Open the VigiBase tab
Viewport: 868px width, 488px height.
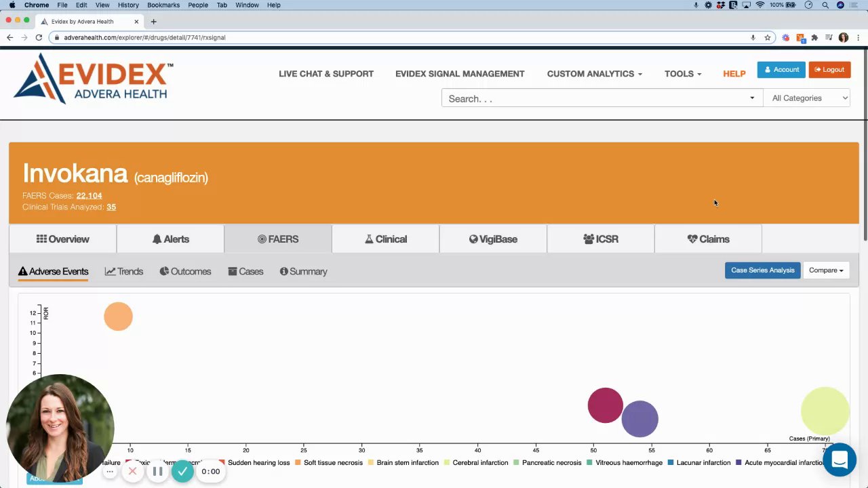(493, 239)
